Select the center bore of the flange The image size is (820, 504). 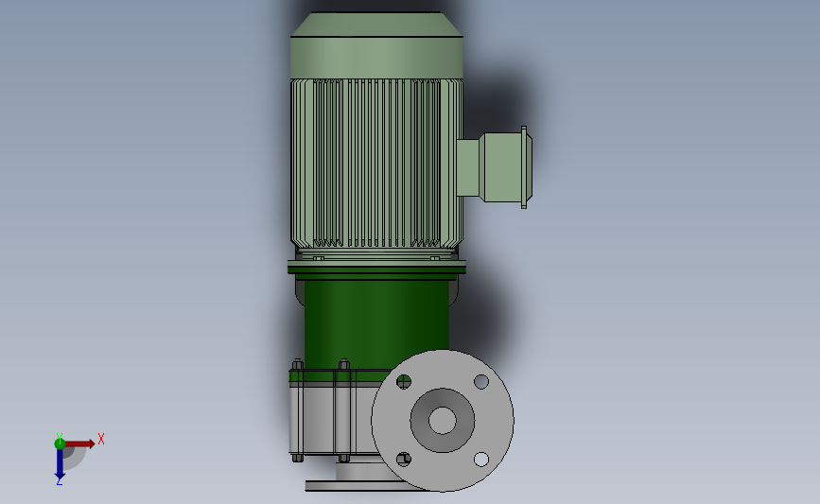(443, 421)
